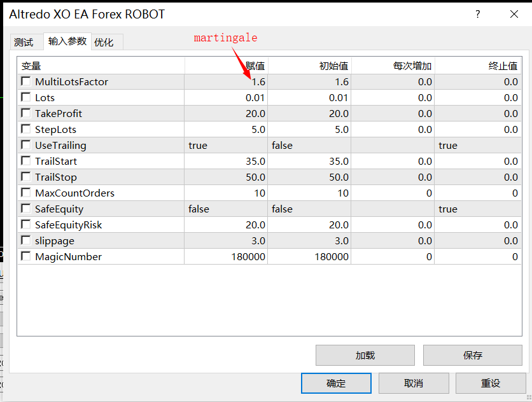Open the UseTrailing value true cell

[x=226, y=145]
